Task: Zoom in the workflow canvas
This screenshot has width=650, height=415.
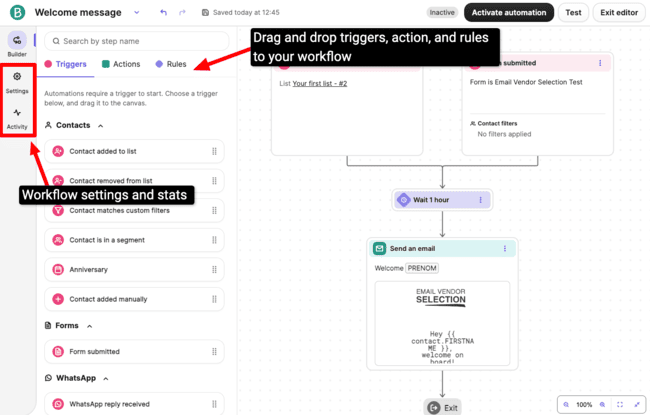Action: point(602,405)
